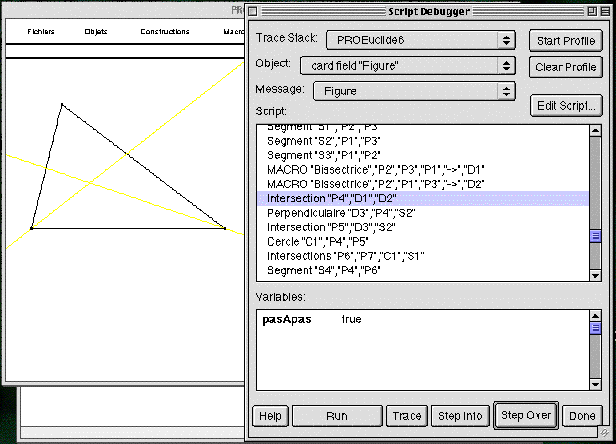Open Edit Script dialog

click(567, 105)
